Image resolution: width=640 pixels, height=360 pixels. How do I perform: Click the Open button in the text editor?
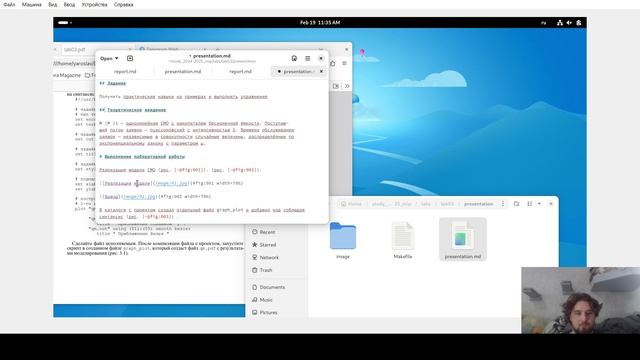106,58
